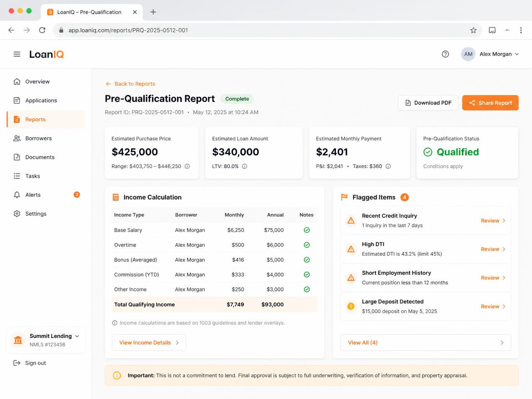Click the browser address bar URL
The width and height of the screenshot is (532, 399).
[x=128, y=30]
